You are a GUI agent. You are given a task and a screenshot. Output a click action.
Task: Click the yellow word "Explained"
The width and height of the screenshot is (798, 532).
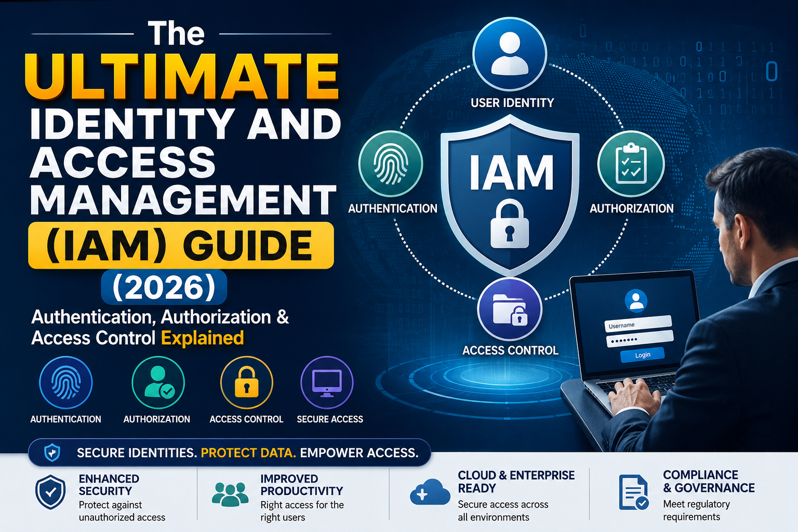click(202, 338)
